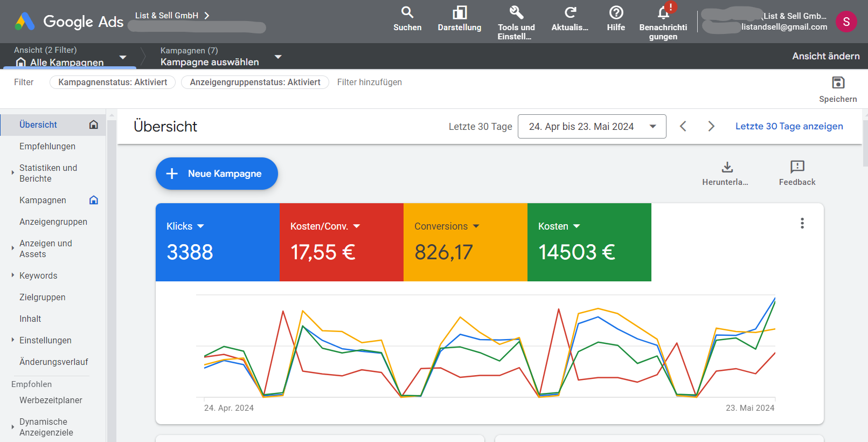Viewport: 868px width, 442px height.
Task: Click Kampagnenstatus: Aktiviert filter chip
Action: (x=113, y=82)
